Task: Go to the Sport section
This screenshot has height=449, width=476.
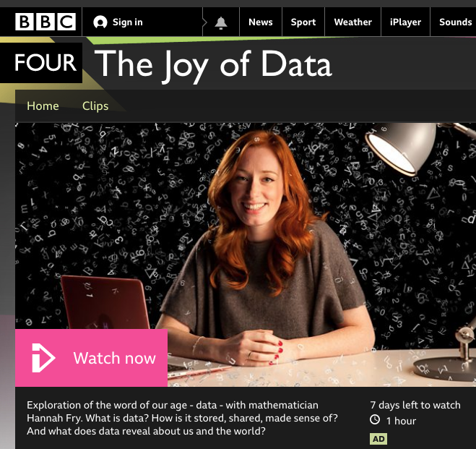Action: point(303,22)
